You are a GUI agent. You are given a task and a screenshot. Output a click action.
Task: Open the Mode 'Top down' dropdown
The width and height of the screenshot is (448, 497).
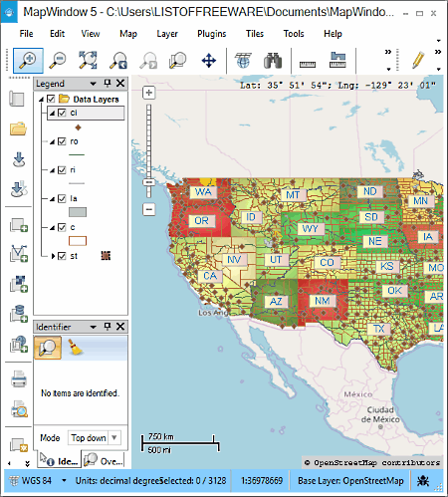114,437
